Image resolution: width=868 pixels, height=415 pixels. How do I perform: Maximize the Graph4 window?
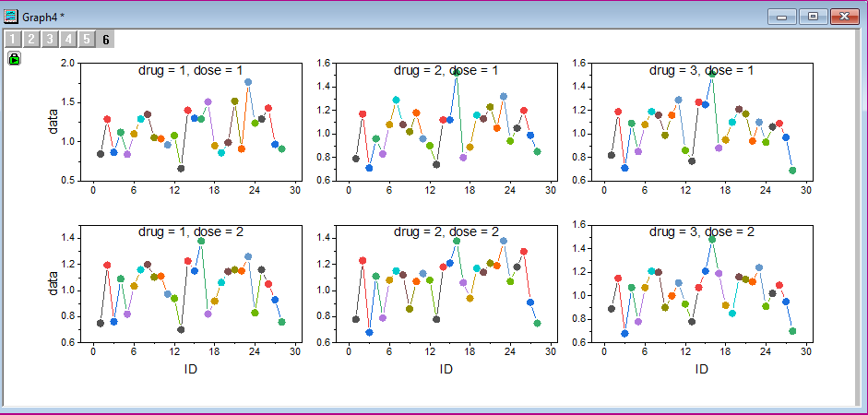click(813, 18)
